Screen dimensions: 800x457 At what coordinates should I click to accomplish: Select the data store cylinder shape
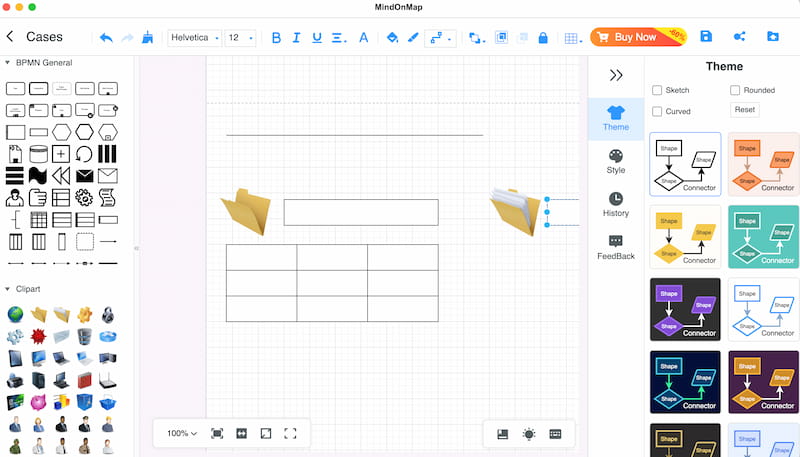click(x=38, y=154)
